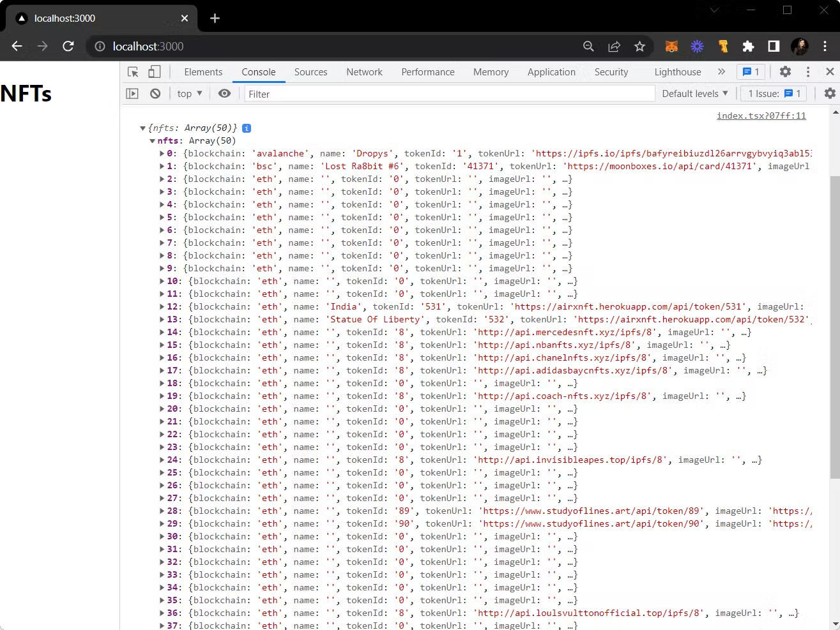Screen dimensions: 840x630
Task: Bookmark this page with the star icon
Action: click(639, 46)
